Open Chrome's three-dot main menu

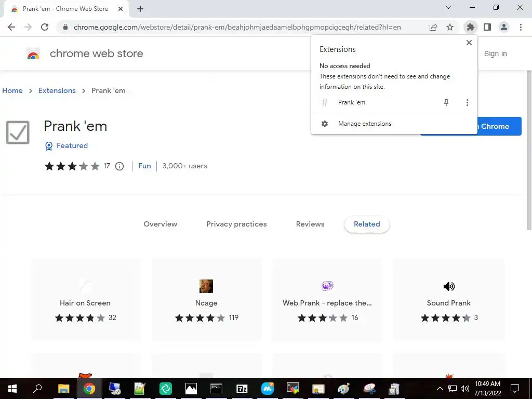coord(521,27)
